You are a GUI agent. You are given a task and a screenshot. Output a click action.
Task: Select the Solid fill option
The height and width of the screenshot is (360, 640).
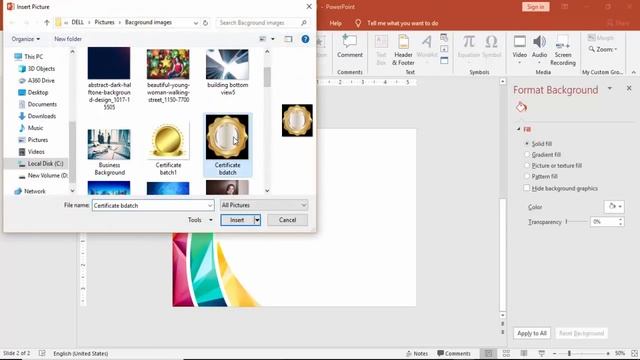tap(538, 144)
